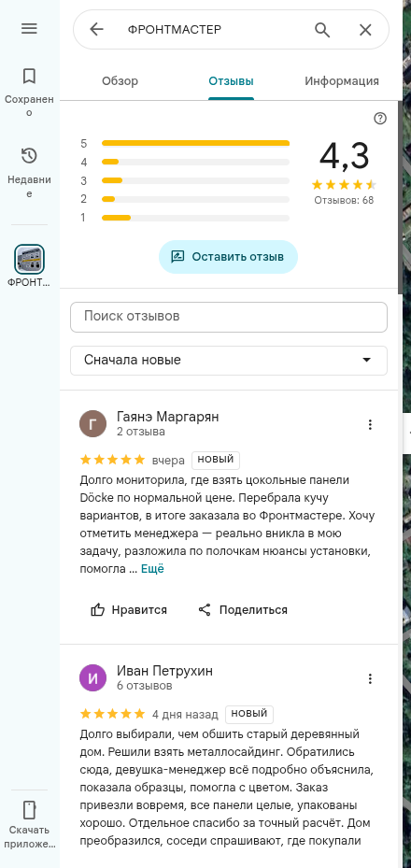Image resolution: width=411 pixels, height=868 pixels.
Task: Go back with the search bar arrow
Action: (97, 29)
